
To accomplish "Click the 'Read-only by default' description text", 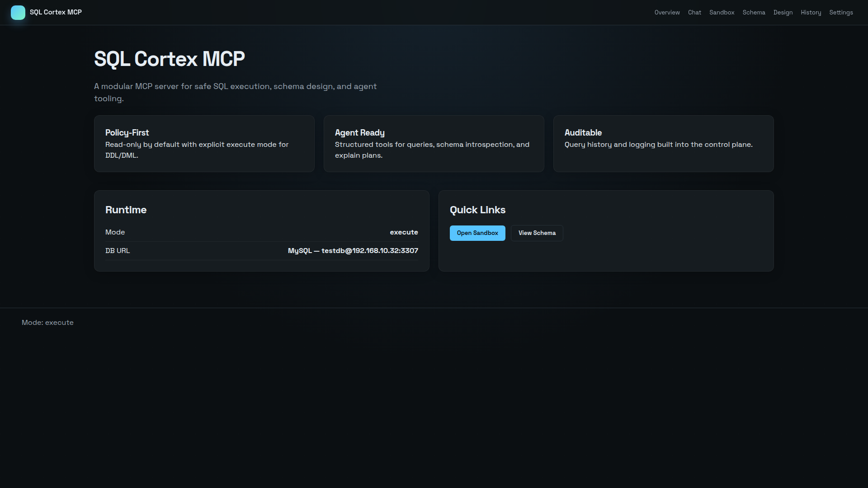I will pyautogui.click(x=197, y=150).
